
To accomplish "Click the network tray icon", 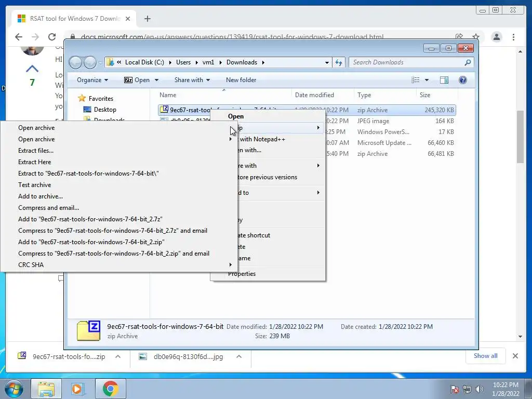I will tap(467, 390).
